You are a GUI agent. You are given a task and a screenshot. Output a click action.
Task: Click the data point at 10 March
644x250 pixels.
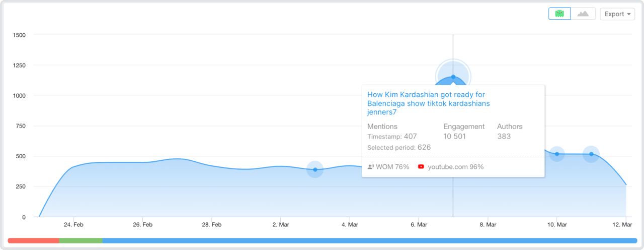[x=556, y=154]
